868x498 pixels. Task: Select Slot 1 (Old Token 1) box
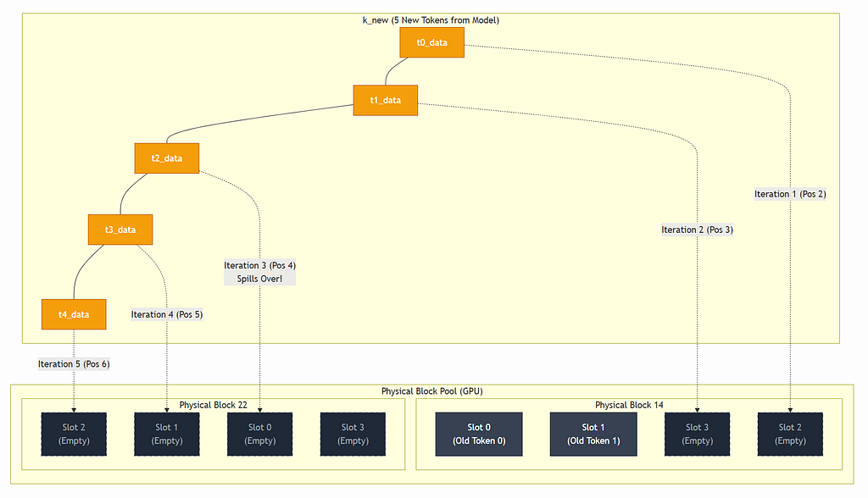(x=593, y=434)
